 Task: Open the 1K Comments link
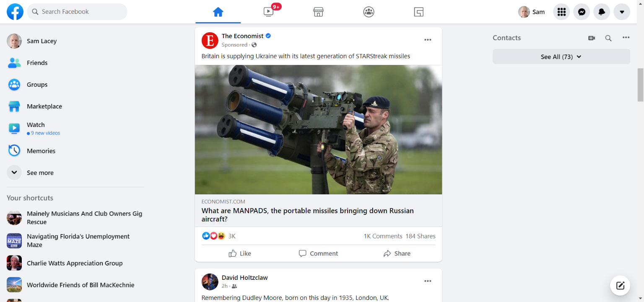pyautogui.click(x=383, y=236)
